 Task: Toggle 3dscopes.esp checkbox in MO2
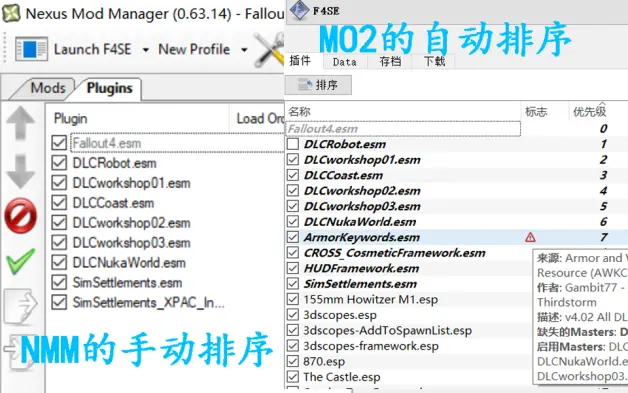point(293,315)
